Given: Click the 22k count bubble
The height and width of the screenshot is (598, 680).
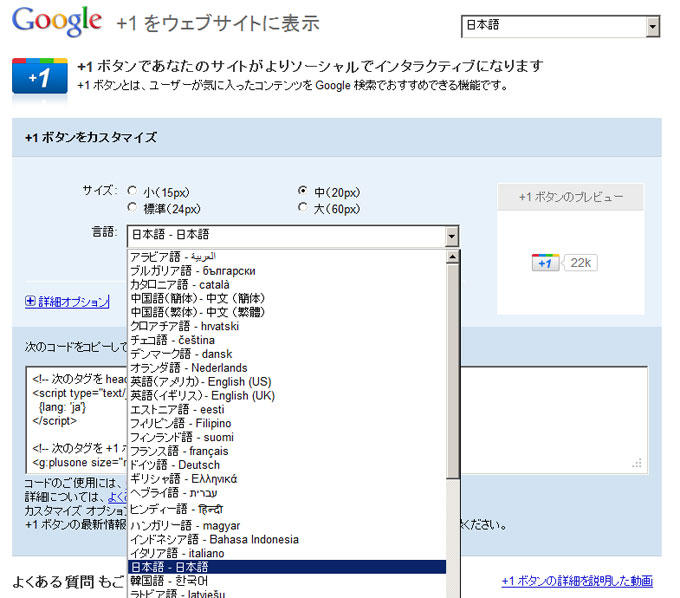Looking at the screenshot, I should tap(580, 263).
